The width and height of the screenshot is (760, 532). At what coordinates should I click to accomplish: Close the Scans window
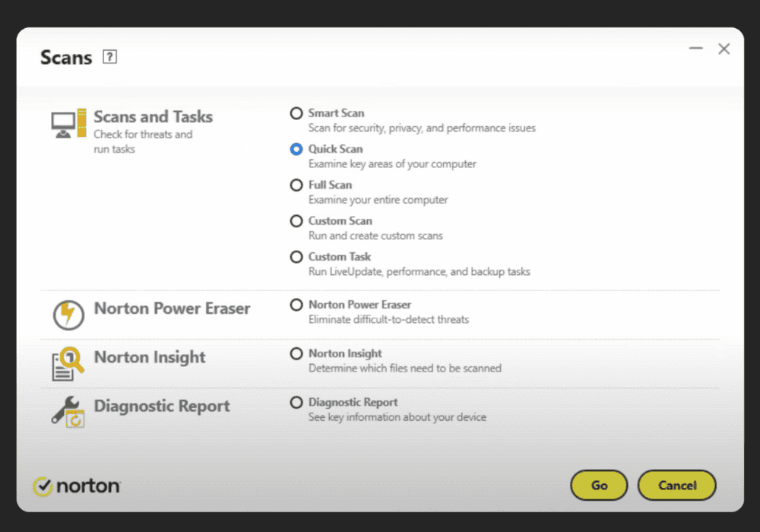(724, 49)
